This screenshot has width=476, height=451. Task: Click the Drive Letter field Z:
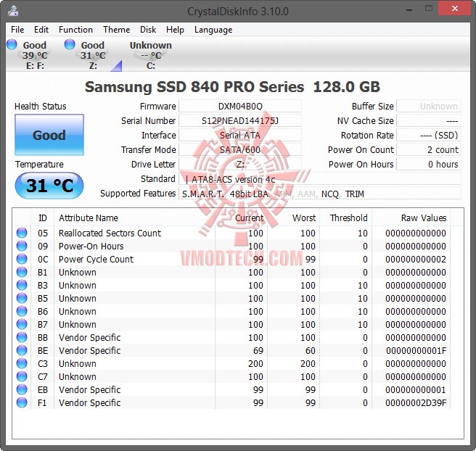pos(240,165)
